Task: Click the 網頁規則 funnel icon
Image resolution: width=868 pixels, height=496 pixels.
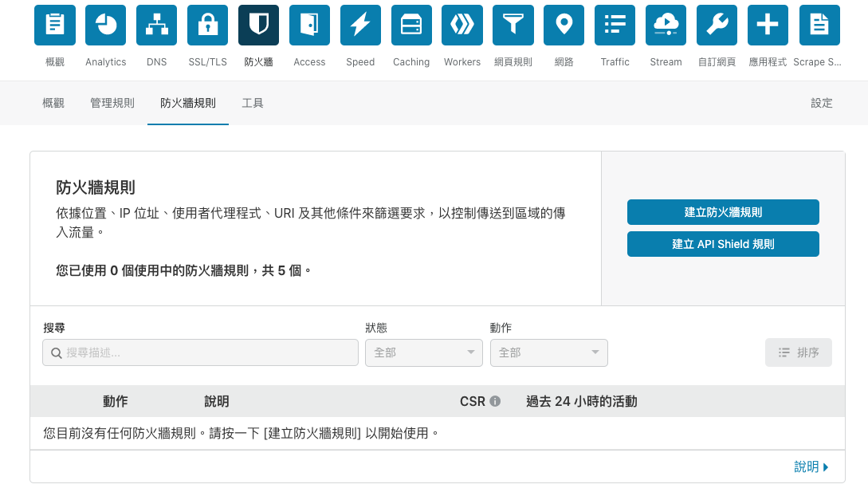Action: click(x=513, y=26)
